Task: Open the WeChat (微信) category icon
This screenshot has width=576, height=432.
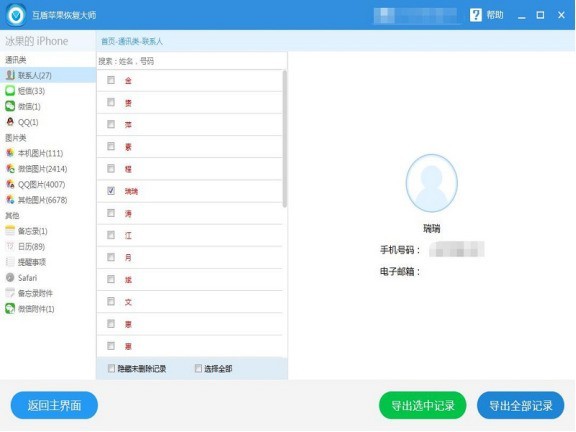Action: tap(10, 106)
